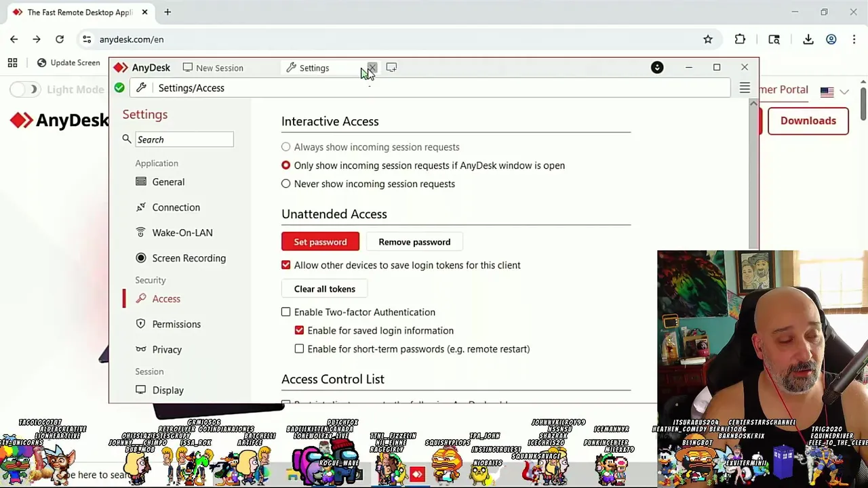
Task: Click the Wake-On-LAN icon
Action: 140,232
